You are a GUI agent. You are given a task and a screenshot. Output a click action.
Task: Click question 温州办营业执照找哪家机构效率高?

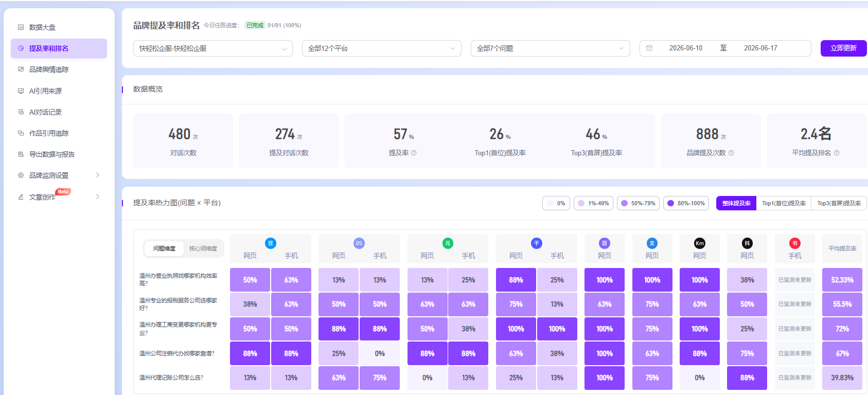tap(179, 280)
